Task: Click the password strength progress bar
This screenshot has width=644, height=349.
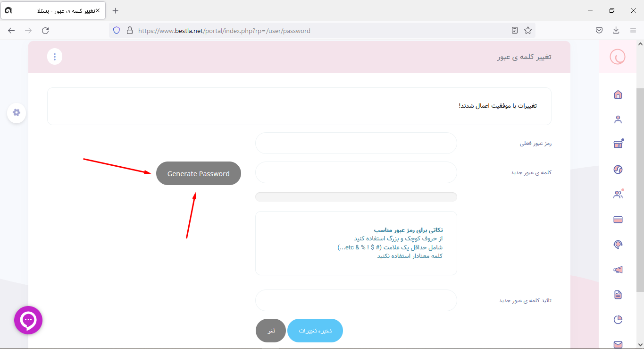Action: (x=356, y=197)
